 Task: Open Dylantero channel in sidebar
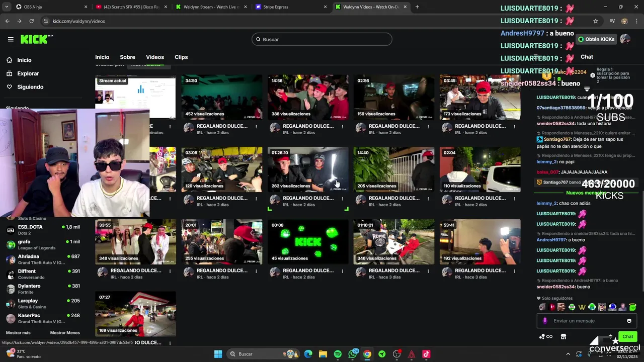[x=43, y=289]
